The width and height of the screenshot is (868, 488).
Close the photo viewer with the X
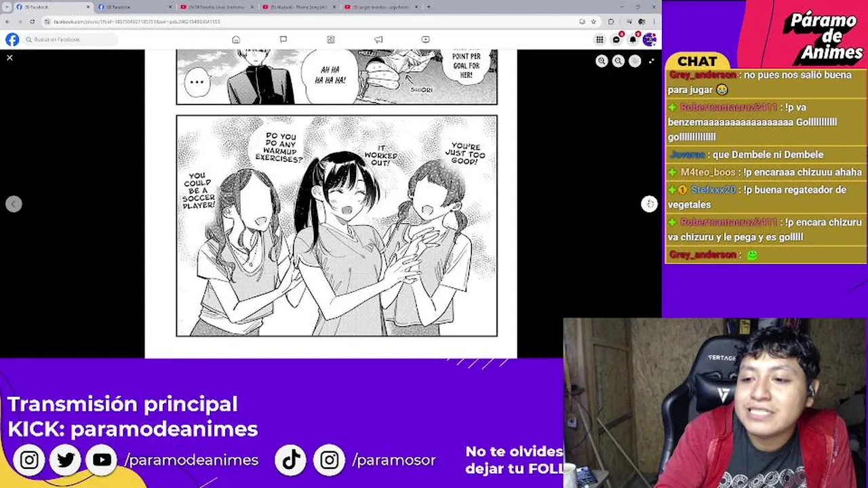9,58
